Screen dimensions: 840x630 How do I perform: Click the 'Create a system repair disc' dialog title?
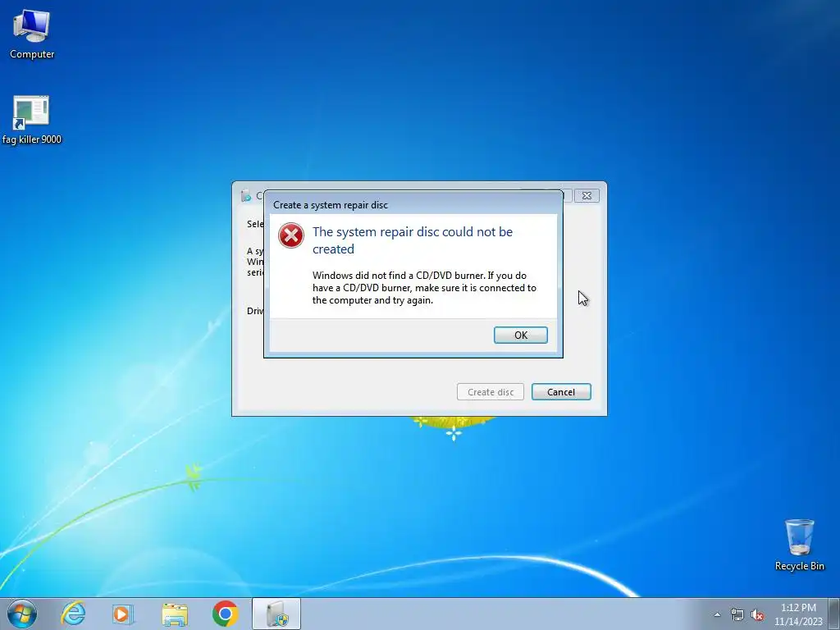pyautogui.click(x=330, y=204)
